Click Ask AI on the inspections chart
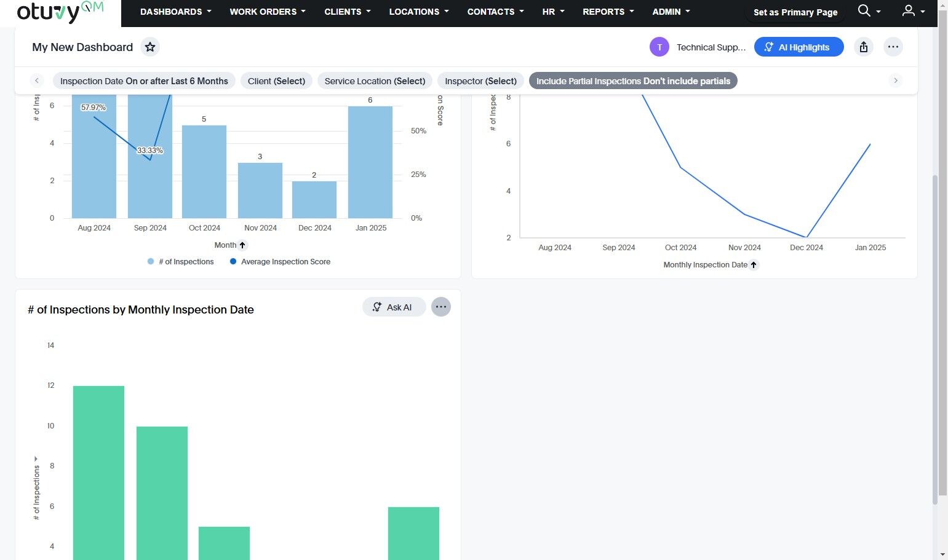The width and height of the screenshot is (948, 560). pyautogui.click(x=394, y=307)
